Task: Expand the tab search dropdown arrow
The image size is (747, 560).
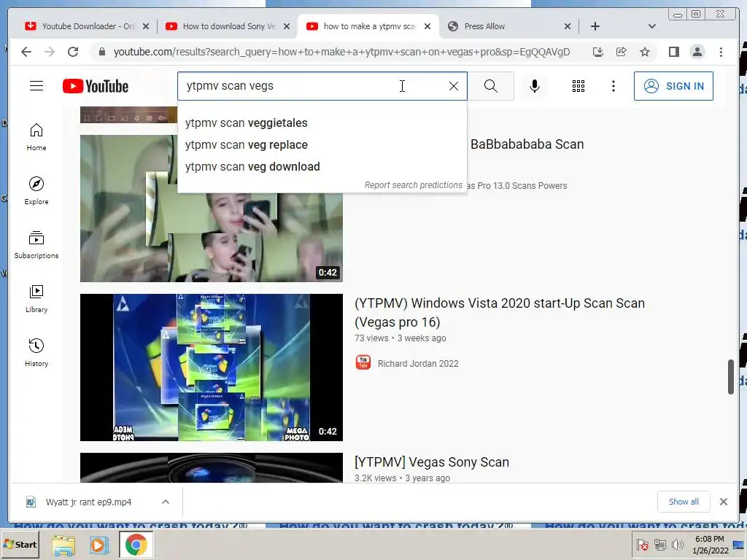Action: (x=651, y=26)
